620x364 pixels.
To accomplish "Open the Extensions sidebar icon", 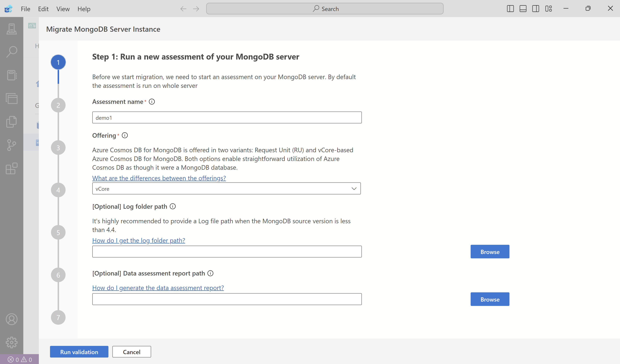I will pyautogui.click(x=11, y=168).
